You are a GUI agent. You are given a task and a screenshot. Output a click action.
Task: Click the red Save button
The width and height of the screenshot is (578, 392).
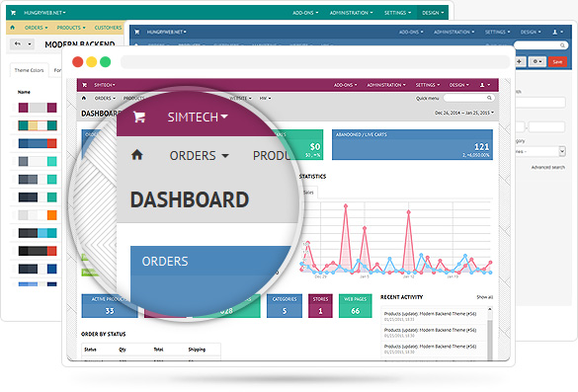click(557, 61)
